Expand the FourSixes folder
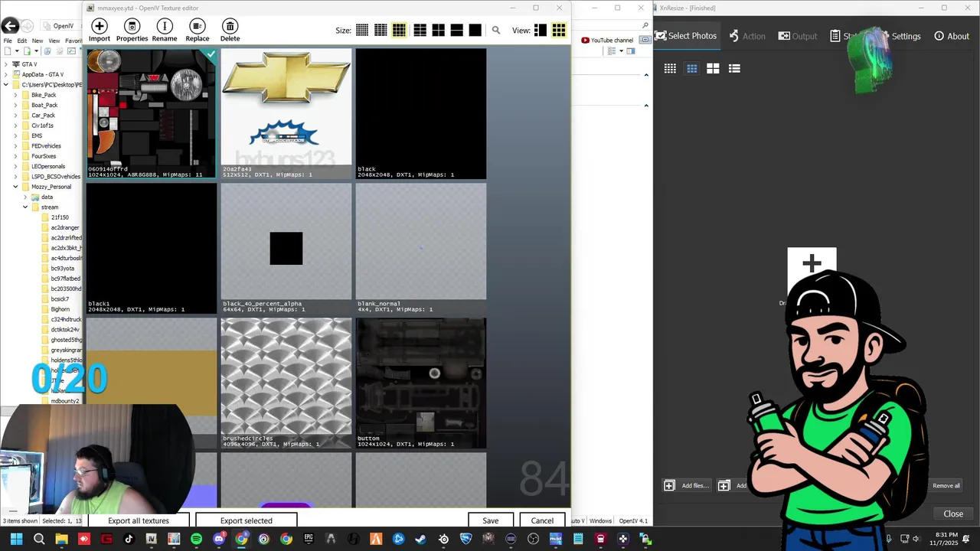980x551 pixels. click(x=15, y=156)
